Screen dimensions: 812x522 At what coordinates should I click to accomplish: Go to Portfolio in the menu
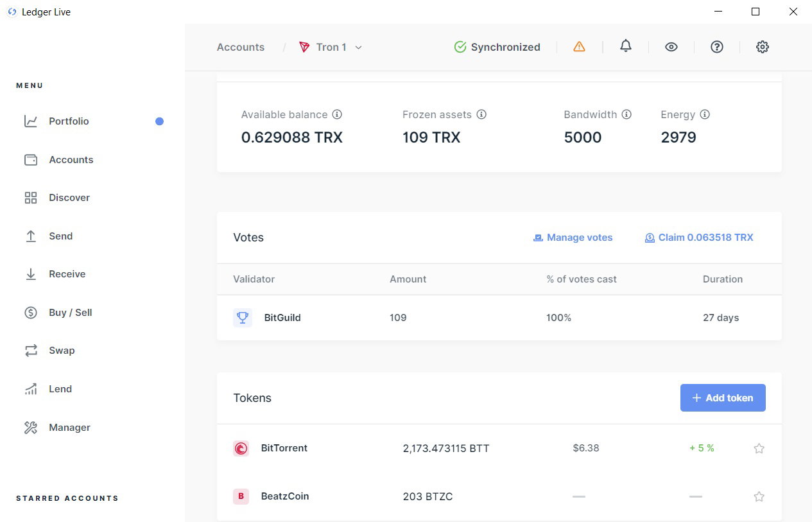[x=69, y=121]
